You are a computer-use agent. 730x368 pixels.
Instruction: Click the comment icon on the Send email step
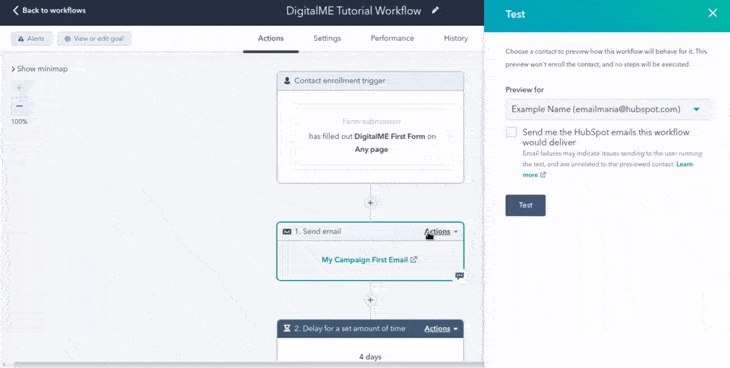pyautogui.click(x=460, y=276)
